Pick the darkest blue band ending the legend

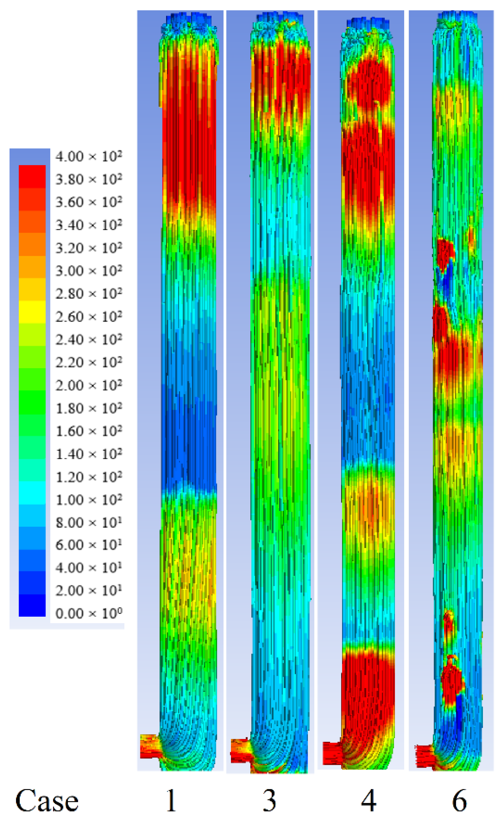(x=32, y=605)
